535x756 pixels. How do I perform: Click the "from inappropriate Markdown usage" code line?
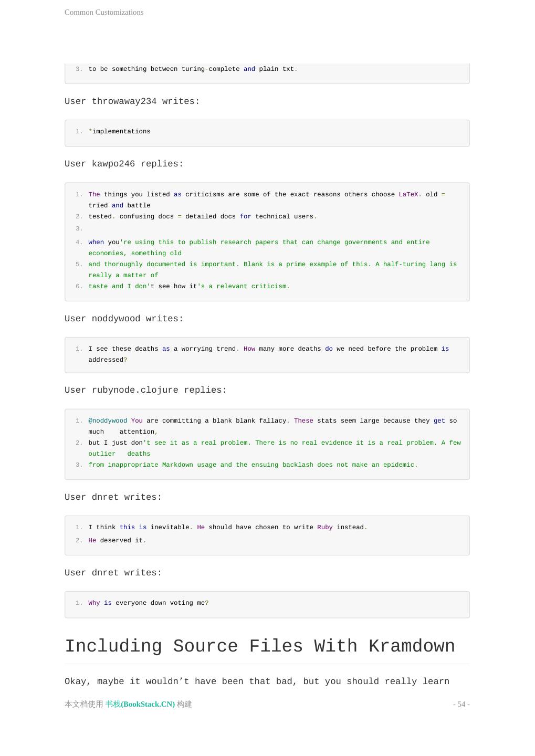253,465
